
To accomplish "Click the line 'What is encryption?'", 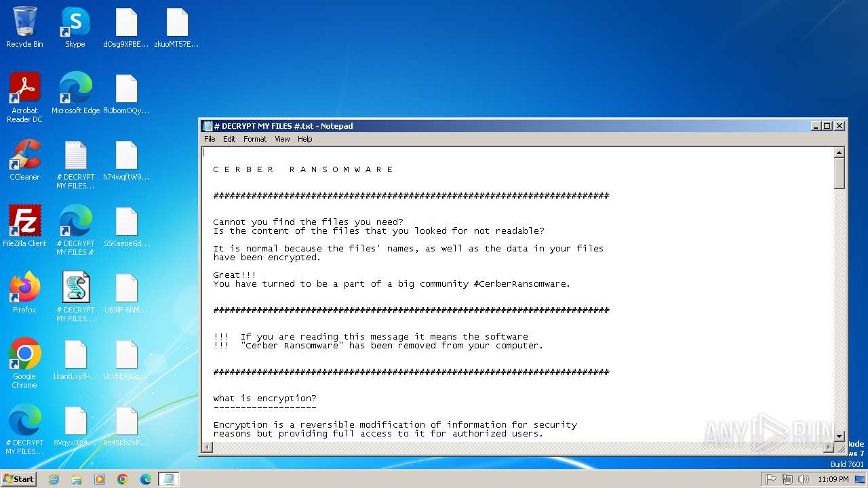I will [x=264, y=399].
